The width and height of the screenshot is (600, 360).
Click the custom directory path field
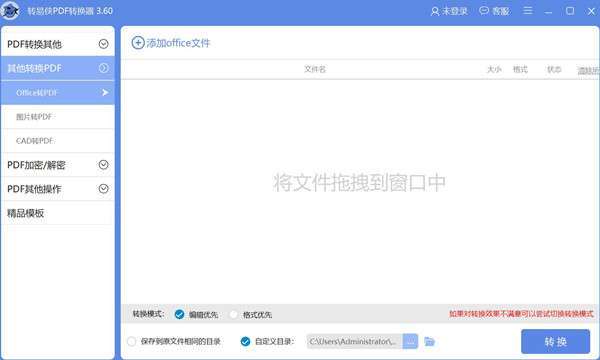click(354, 341)
